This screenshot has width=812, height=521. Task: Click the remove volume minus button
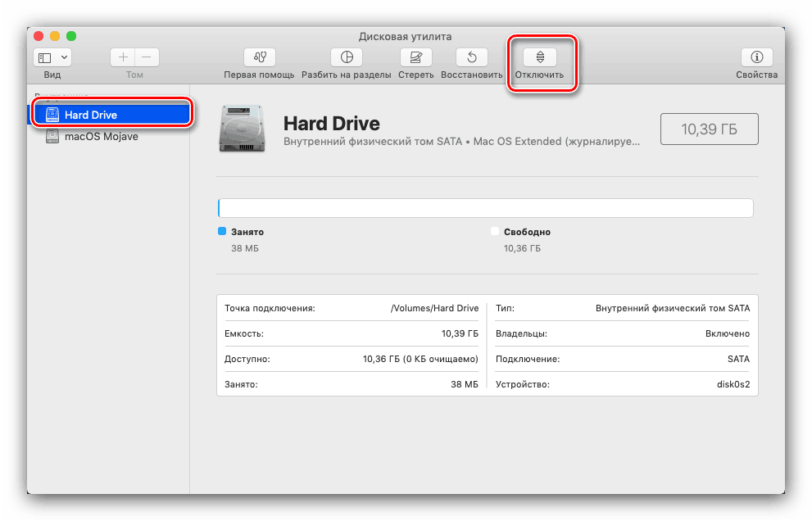coord(147,57)
